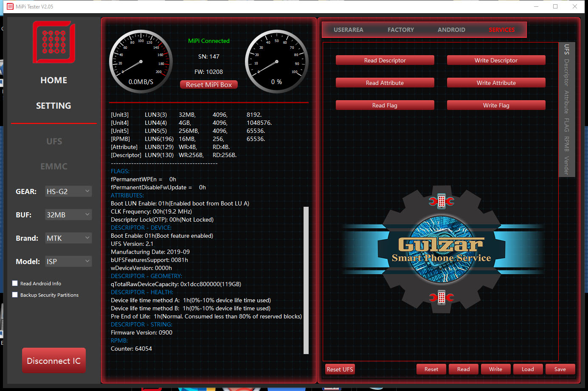This screenshot has width=588, height=391.
Task: Switch to the FACTORY tab
Action: tap(400, 29)
